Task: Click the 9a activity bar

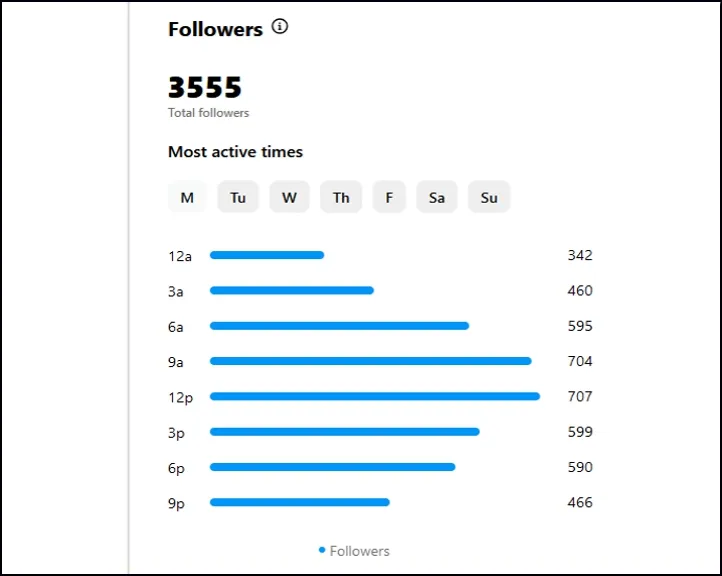Action: (371, 361)
